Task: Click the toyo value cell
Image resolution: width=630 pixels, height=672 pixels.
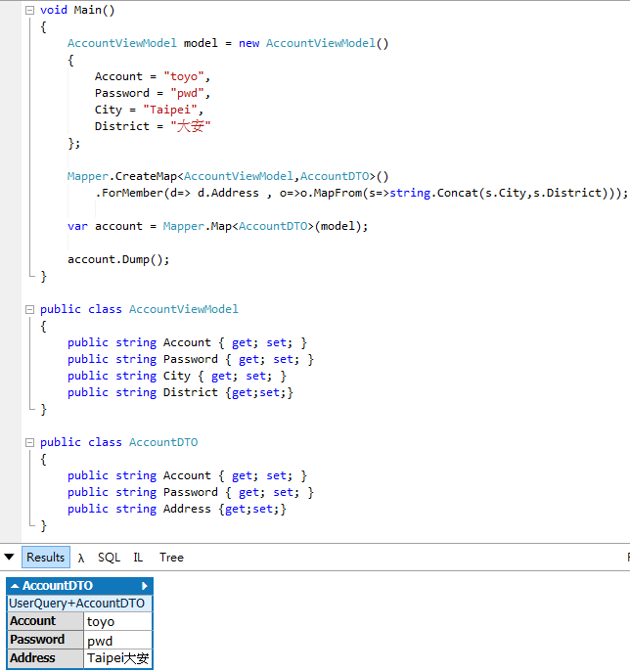Action: (x=117, y=621)
